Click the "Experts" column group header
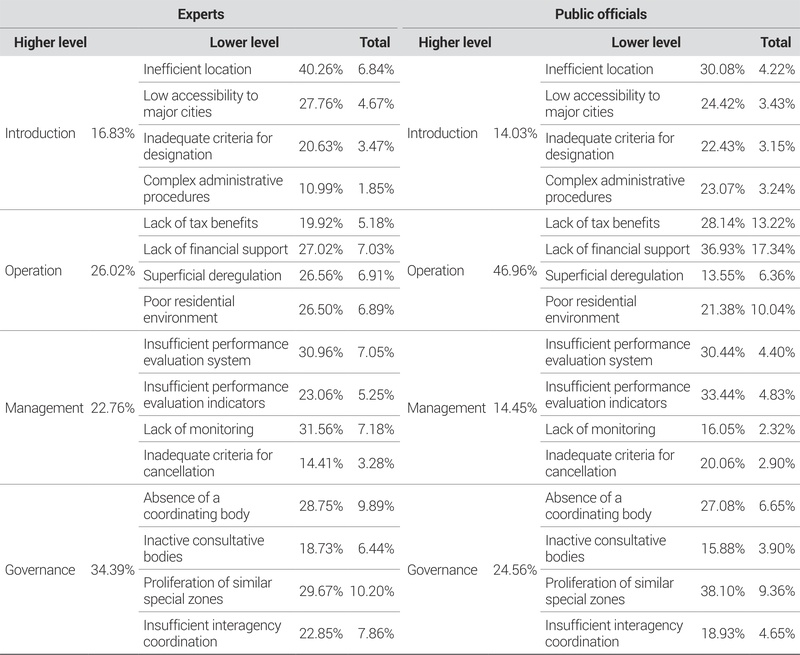The image size is (800, 655). click(x=200, y=15)
